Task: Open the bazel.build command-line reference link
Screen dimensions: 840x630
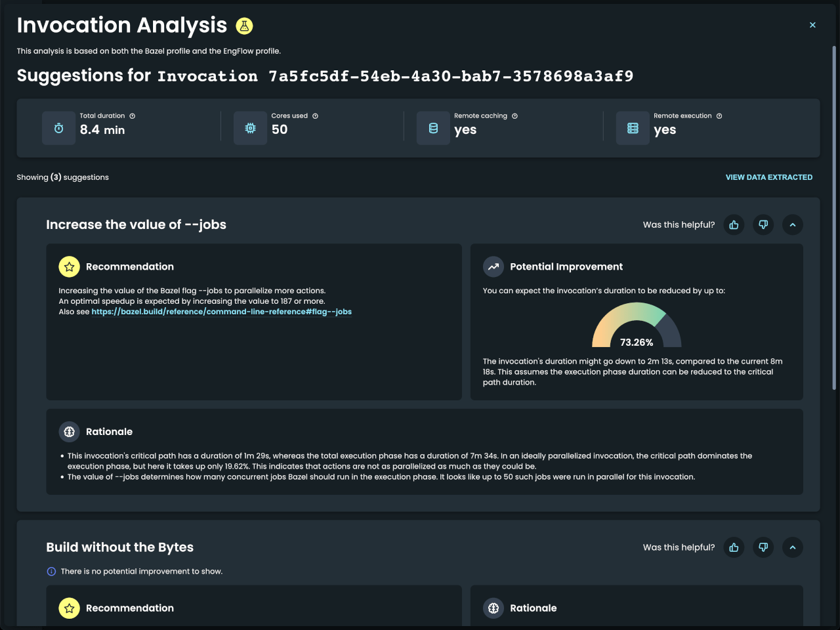Action: click(222, 311)
